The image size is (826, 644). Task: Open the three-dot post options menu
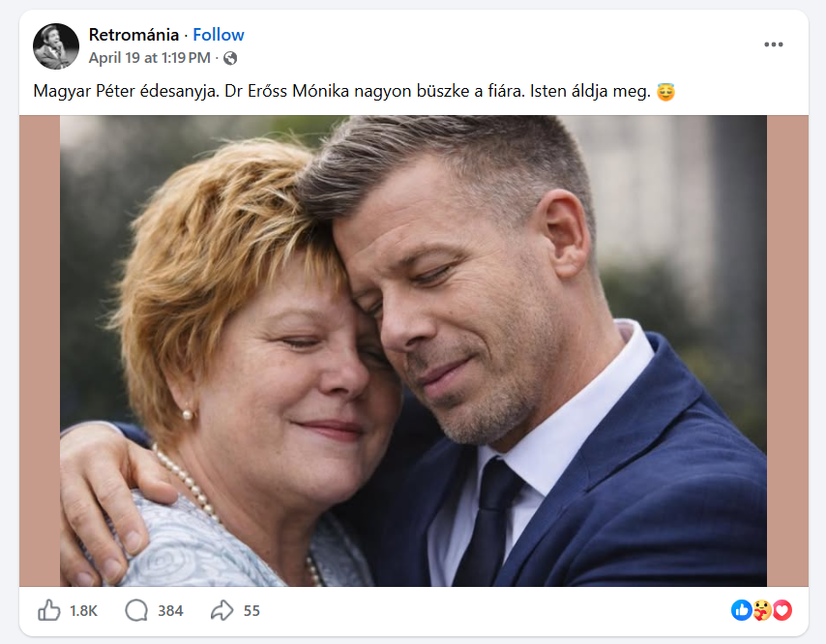click(x=773, y=44)
